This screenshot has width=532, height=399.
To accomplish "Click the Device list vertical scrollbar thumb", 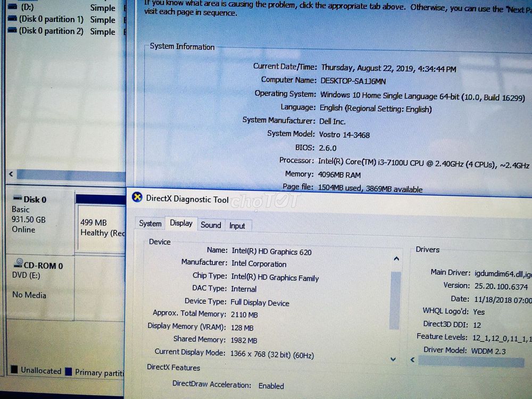I will [395, 300].
